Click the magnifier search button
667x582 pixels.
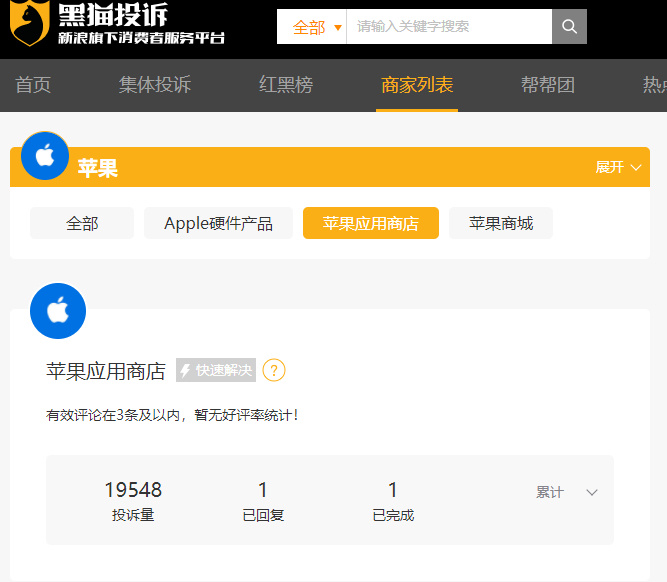coord(569,26)
